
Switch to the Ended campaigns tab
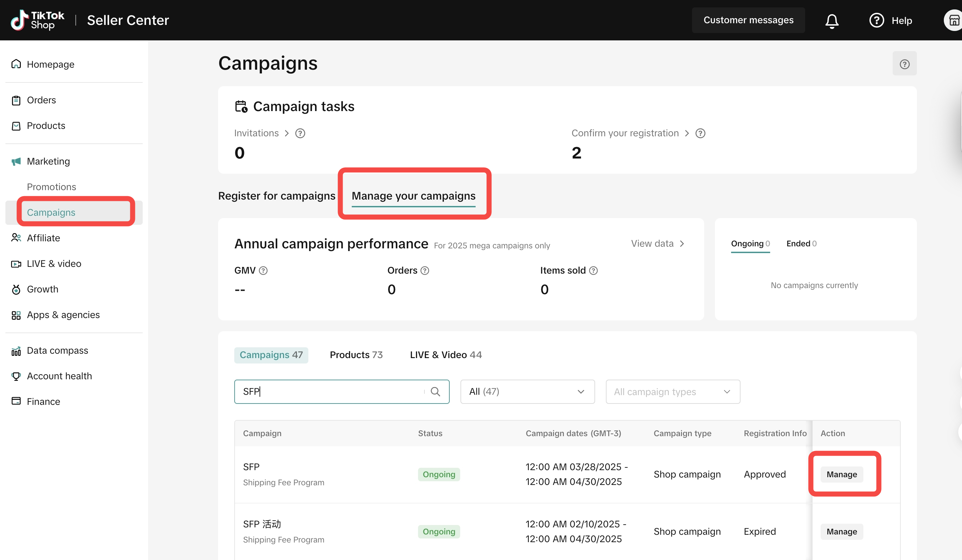[801, 244]
